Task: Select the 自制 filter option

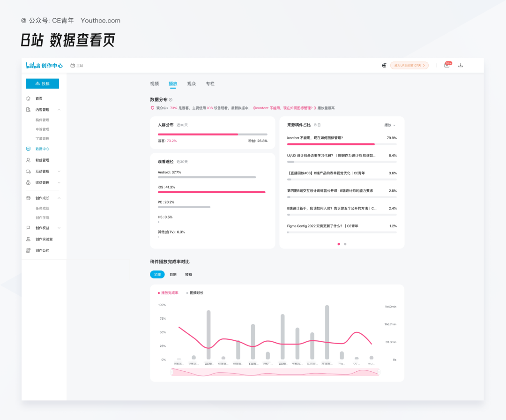Action: pos(172,274)
